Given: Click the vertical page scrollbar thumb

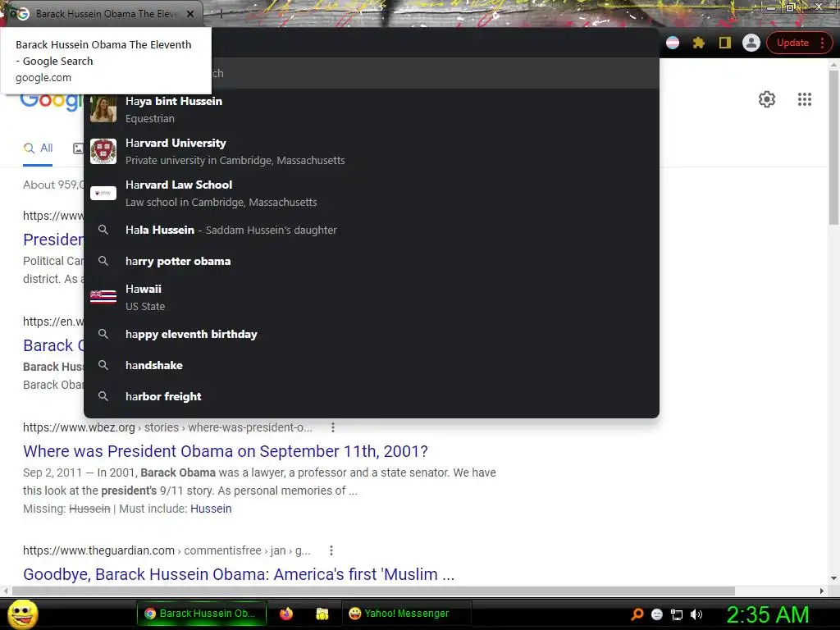Looking at the screenshot, I should [833, 148].
